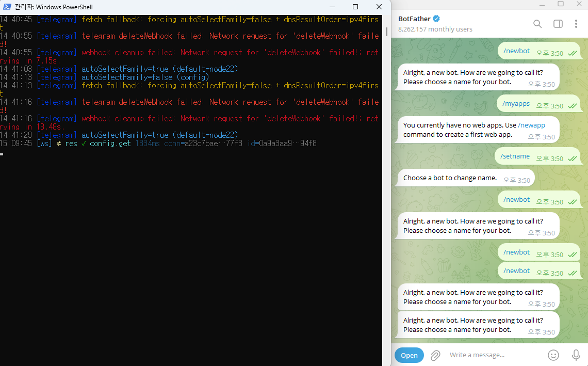Maximize the Telegram window

(561, 4)
